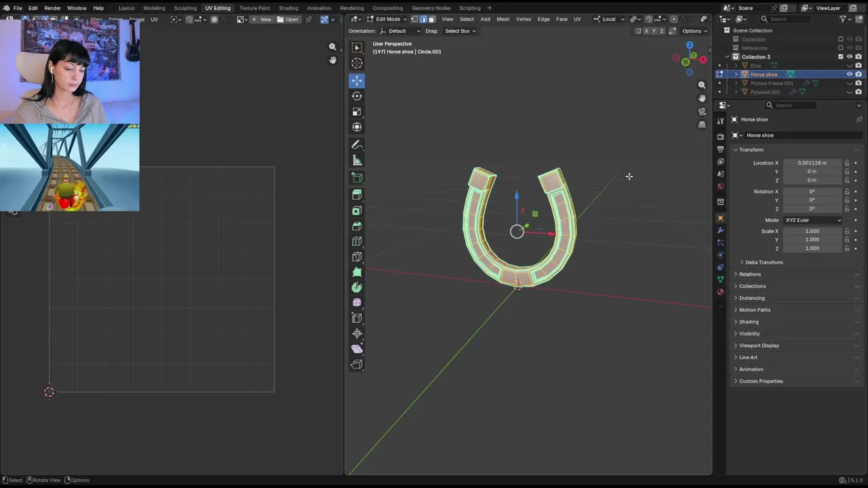
Task: Select the Shrink/Fatten tool
Action: [x=357, y=334]
